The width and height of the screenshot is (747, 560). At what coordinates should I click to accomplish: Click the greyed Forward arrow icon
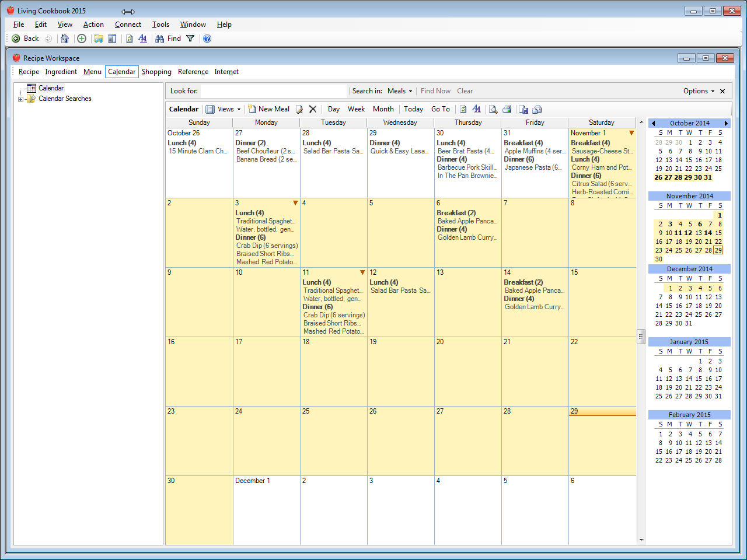click(48, 38)
